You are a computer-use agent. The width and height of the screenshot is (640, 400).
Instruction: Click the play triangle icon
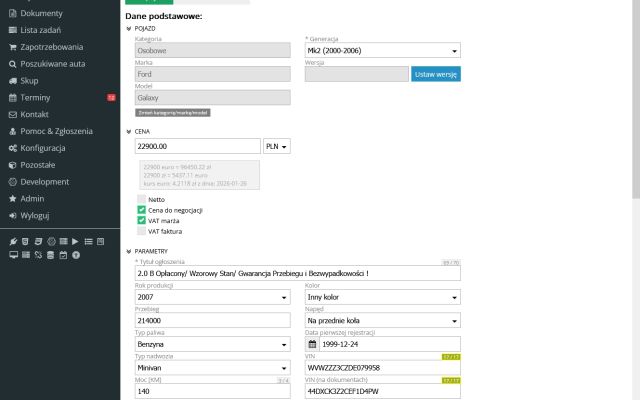(75, 242)
